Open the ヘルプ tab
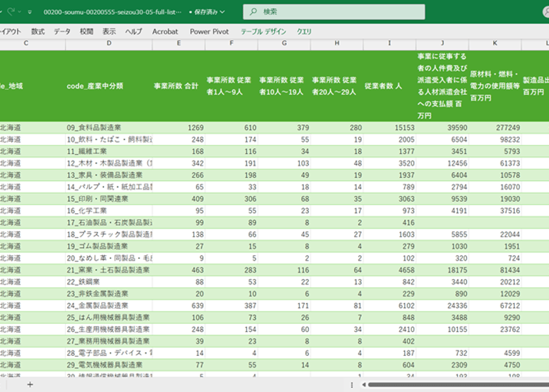The width and height of the screenshot is (549, 392). click(x=134, y=31)
